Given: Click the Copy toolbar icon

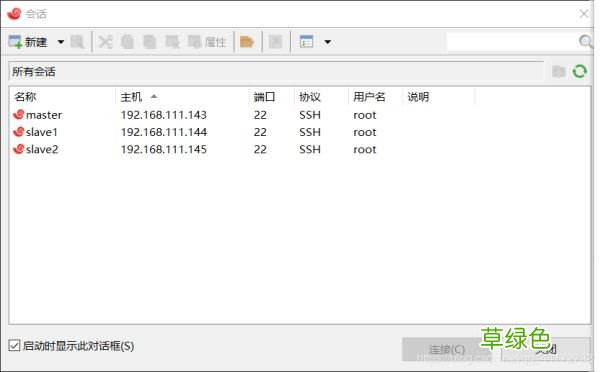Looking at the screenshot, I should coord(127,42).
